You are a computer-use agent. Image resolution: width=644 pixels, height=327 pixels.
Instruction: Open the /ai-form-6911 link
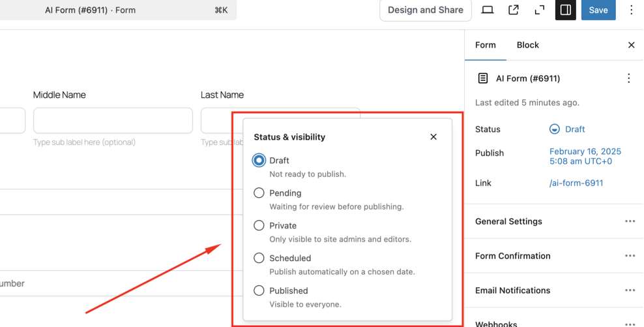point(576,183)
